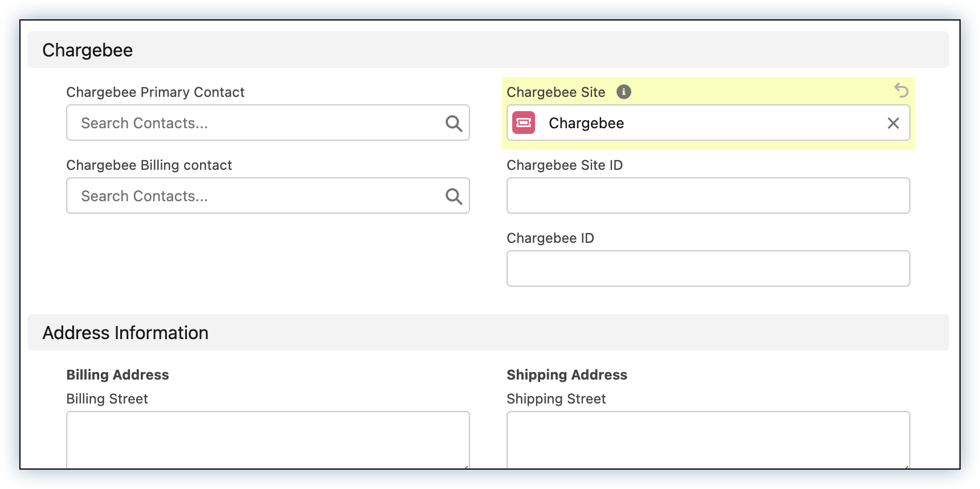
Task: Click the Shipping Street text area
Action: [x=708, y=440]
